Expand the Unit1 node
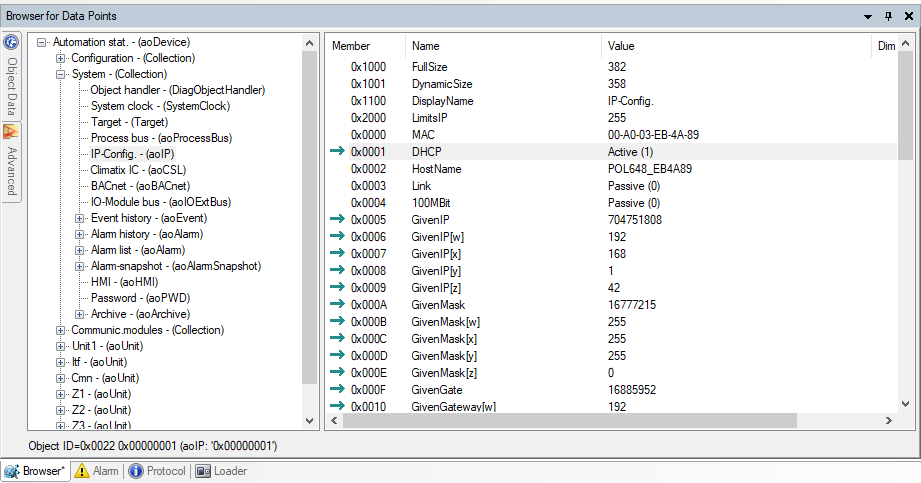 (60, 346)
